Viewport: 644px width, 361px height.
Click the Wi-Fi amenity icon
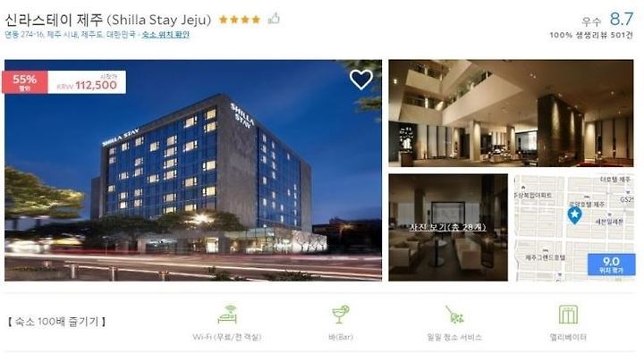(x=227, y=315)
